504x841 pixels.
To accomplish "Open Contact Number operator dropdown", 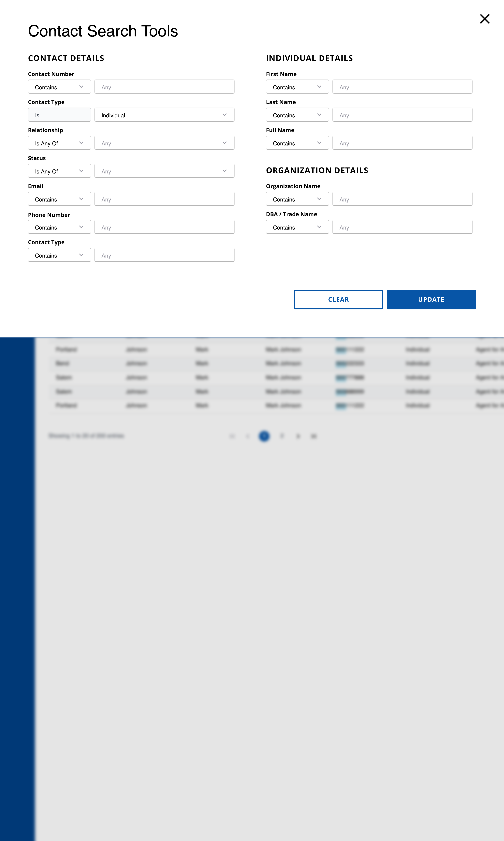I will 59,87.
